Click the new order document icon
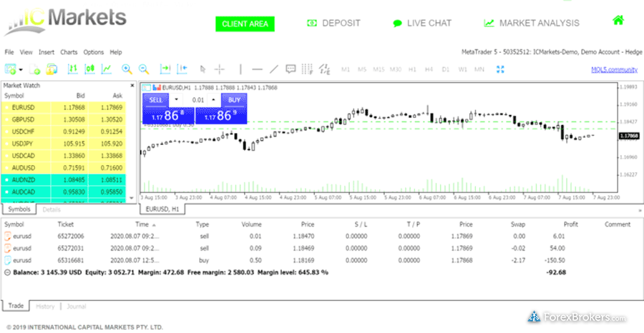 (x=35, y=69)
